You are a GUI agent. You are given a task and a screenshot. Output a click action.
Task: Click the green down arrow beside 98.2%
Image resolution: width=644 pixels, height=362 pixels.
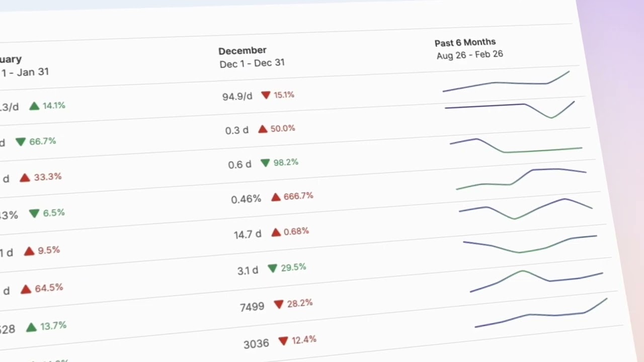(265, 163)
